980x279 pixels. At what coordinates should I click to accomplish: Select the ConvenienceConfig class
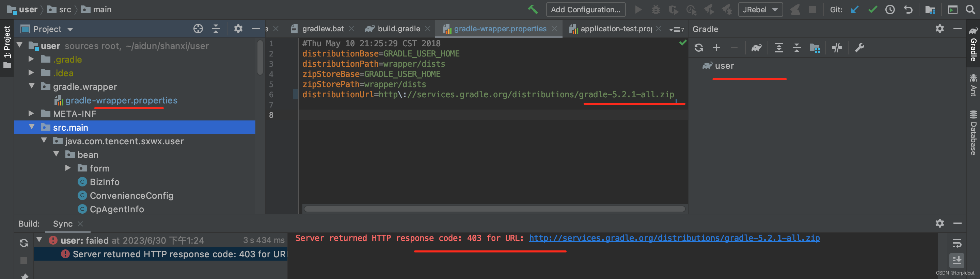tap(131, 195)
